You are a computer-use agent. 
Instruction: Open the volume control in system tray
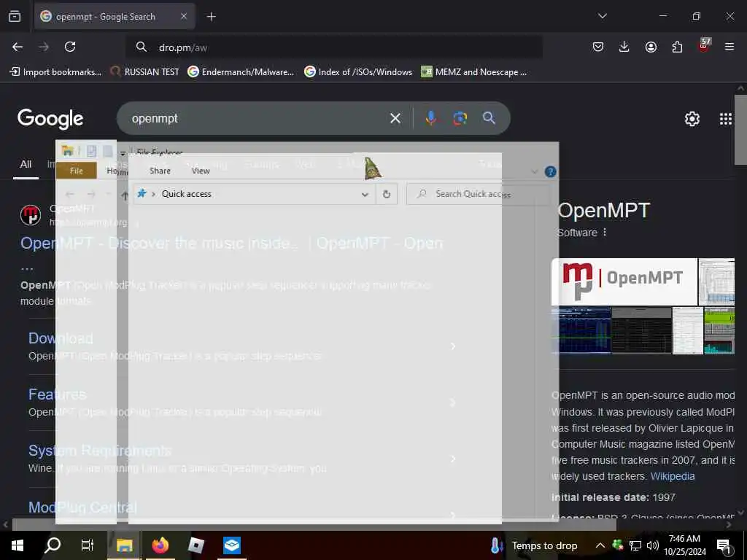click(653, 545)
